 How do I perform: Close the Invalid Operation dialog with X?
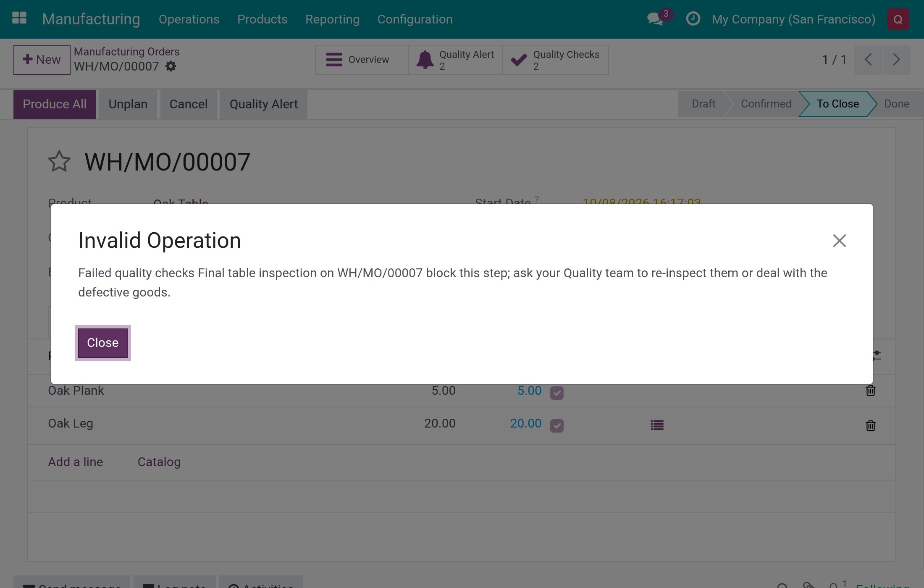[839, 241]
